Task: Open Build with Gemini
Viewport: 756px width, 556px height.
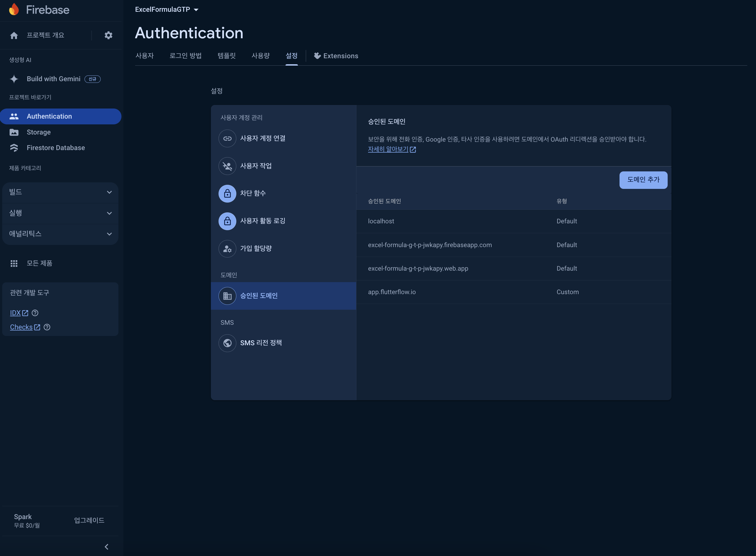Action: 54,79
